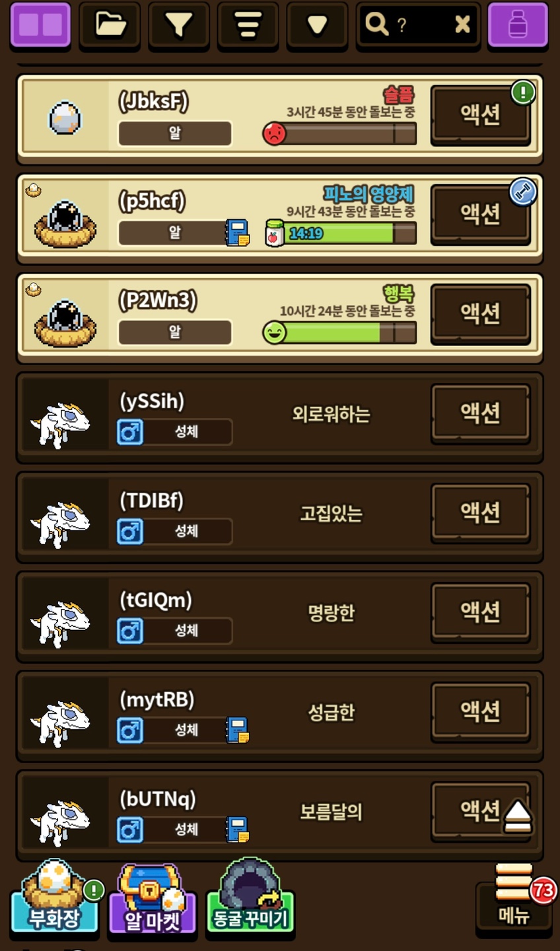Click the p5hcf nutrient progress bar
560x951 pixels.
(x=341, y=233)
